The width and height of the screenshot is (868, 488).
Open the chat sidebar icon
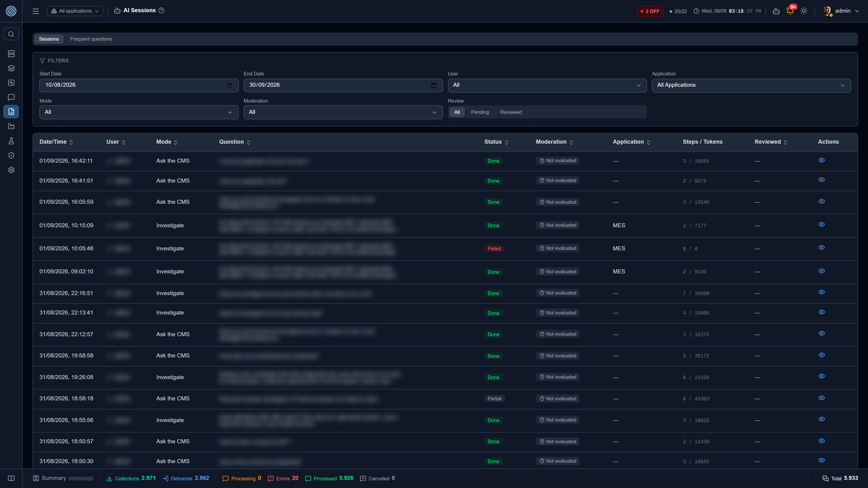pos(11,97)
